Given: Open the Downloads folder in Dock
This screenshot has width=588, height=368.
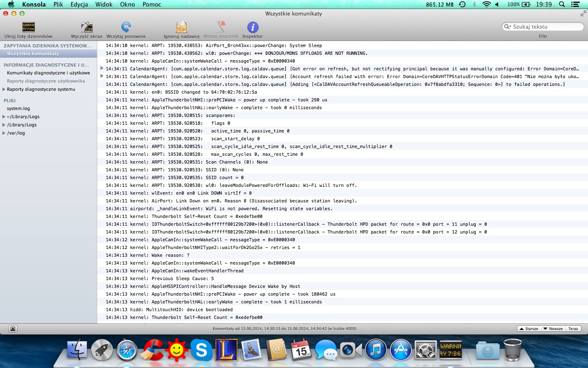Looking at the screenshot, I should [488, 350].
